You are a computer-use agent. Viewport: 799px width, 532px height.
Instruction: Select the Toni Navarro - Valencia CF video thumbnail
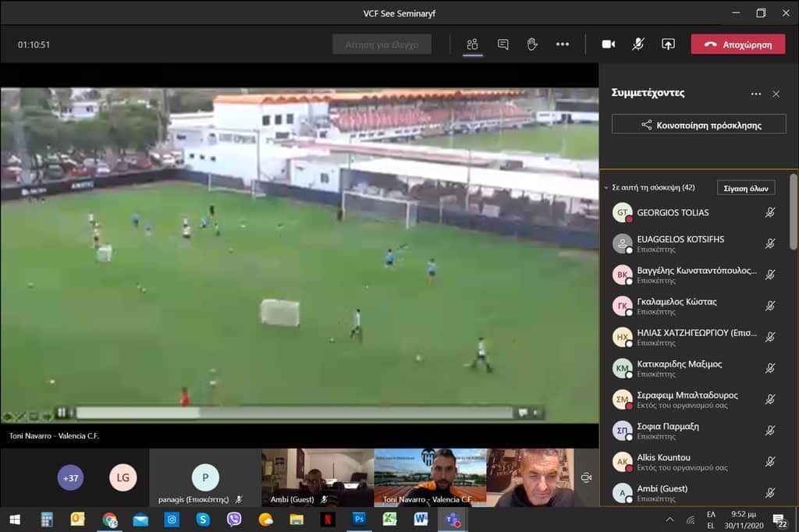430,477
